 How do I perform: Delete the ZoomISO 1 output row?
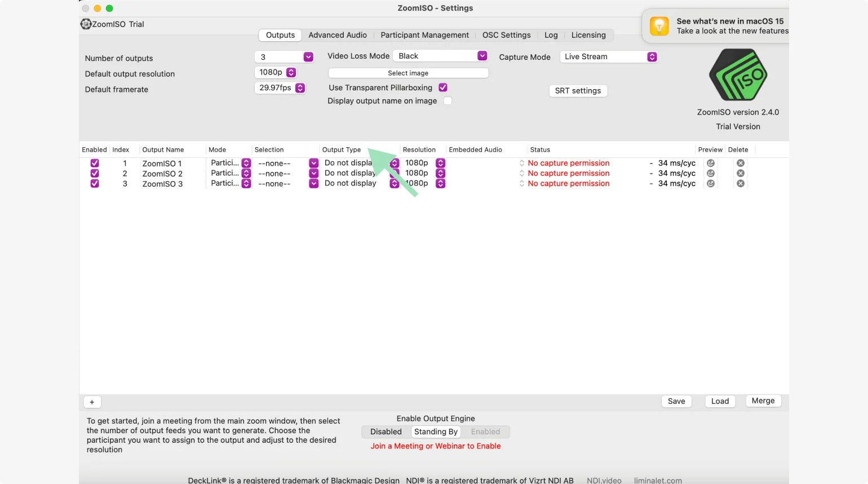click(x=741, y=163)
